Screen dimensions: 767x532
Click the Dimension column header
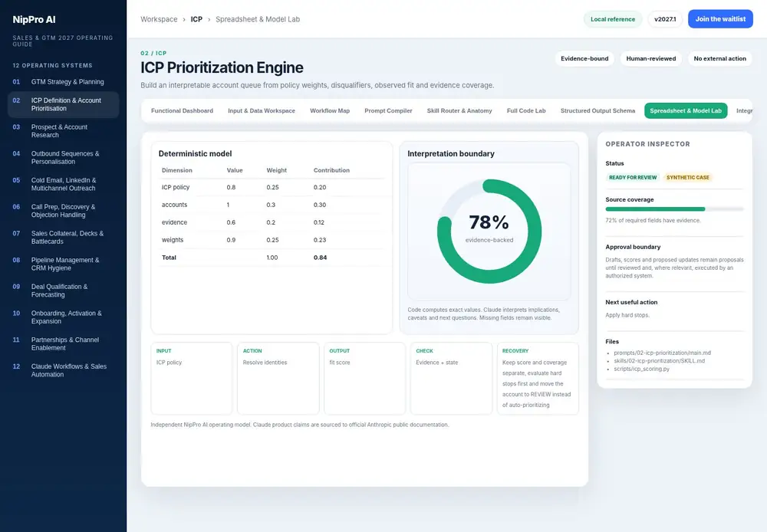(176, 170)
